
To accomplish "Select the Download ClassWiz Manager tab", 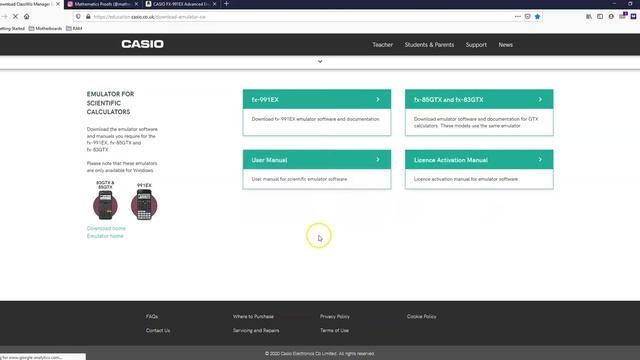I will (x=27, y=4).
